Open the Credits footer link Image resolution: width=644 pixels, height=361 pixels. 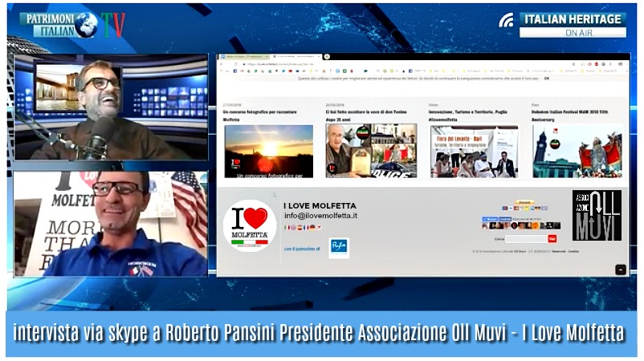[x=573, y=251]
